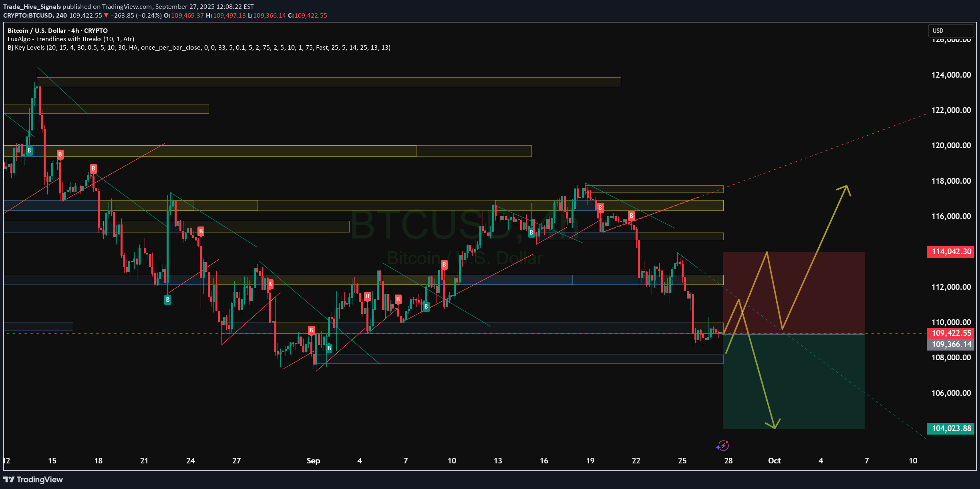
Task: Click the 18 date label on time axis
Action: [x=98, y=461]
